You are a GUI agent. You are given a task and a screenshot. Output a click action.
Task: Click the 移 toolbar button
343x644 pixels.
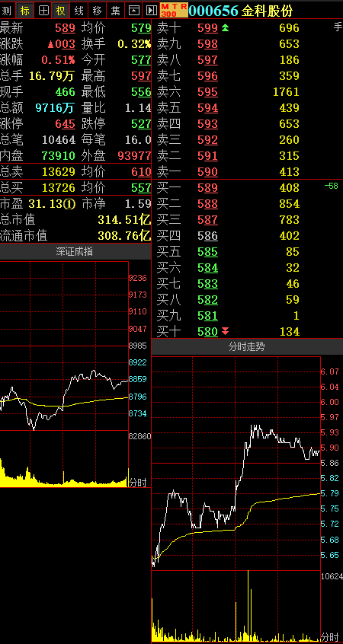point(97,10)
